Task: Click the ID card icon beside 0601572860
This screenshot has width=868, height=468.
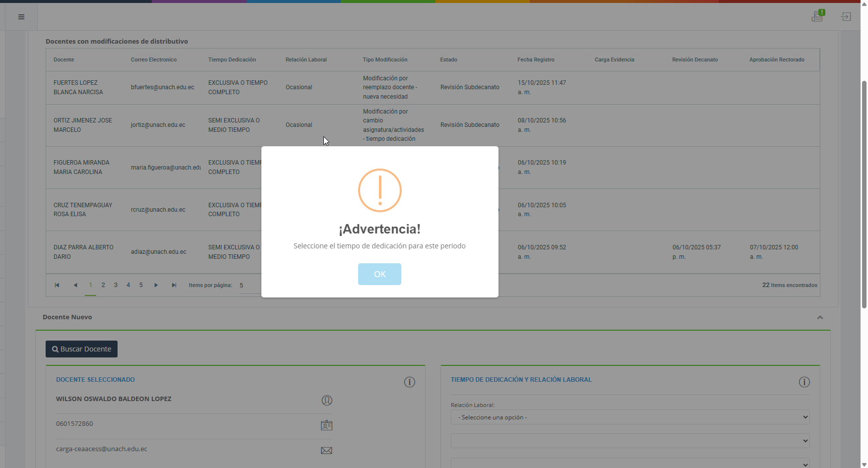Action: 326,425
